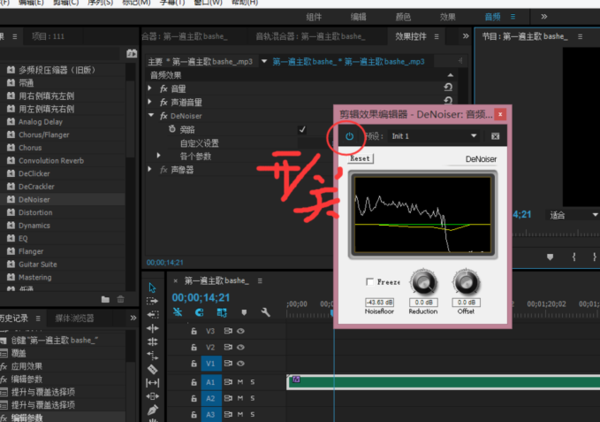Select the 编辑 workspace tab

click(x=359, y=17)
